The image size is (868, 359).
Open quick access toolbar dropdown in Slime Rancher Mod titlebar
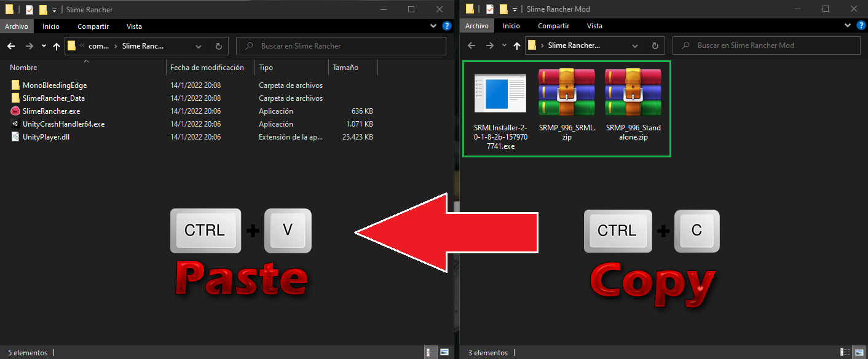[x=515, y=10]
